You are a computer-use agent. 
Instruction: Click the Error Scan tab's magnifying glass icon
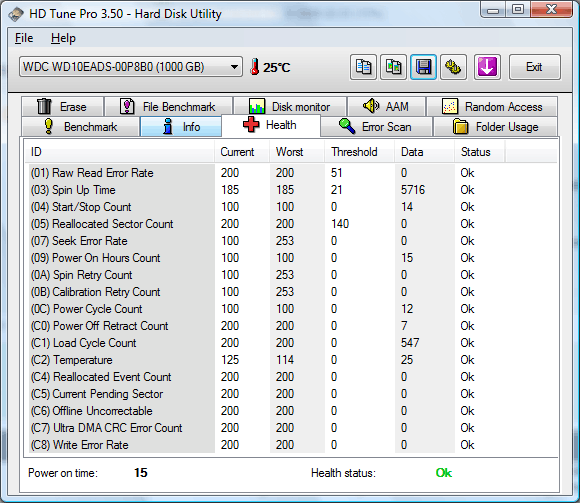click(x=347, y=126)
